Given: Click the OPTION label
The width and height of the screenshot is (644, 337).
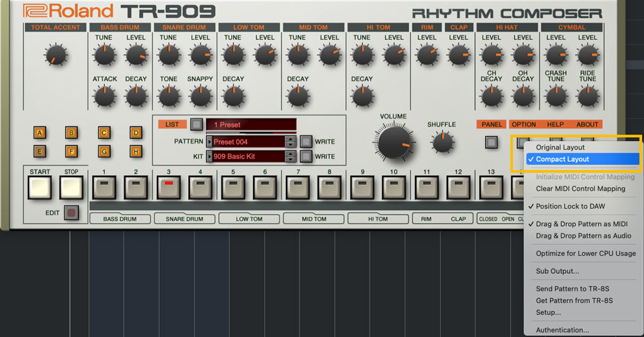Looking at the screenshot, I should click(524, 124).
